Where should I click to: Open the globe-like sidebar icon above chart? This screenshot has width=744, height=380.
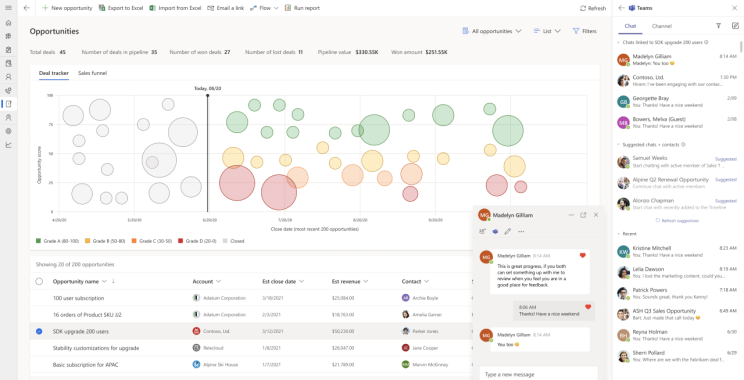click(x=8, y=131)
